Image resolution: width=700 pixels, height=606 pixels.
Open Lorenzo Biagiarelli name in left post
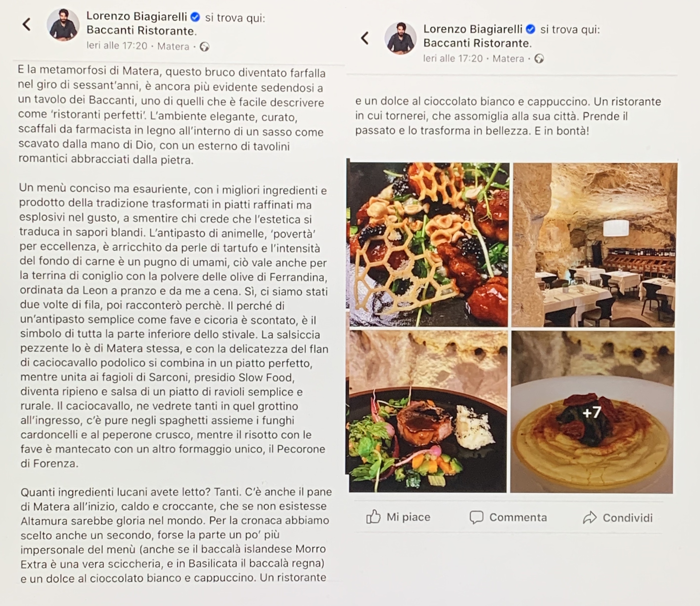click(x=137, y=16)
